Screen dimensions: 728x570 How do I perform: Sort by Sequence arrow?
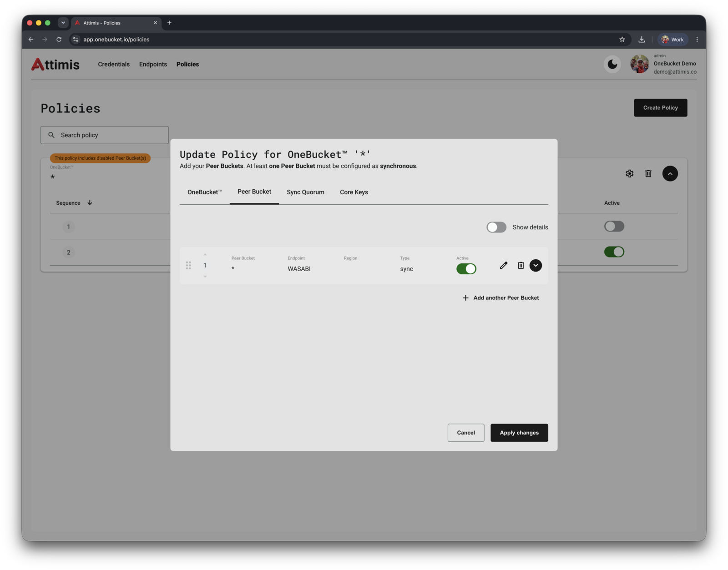pos(90,203)
